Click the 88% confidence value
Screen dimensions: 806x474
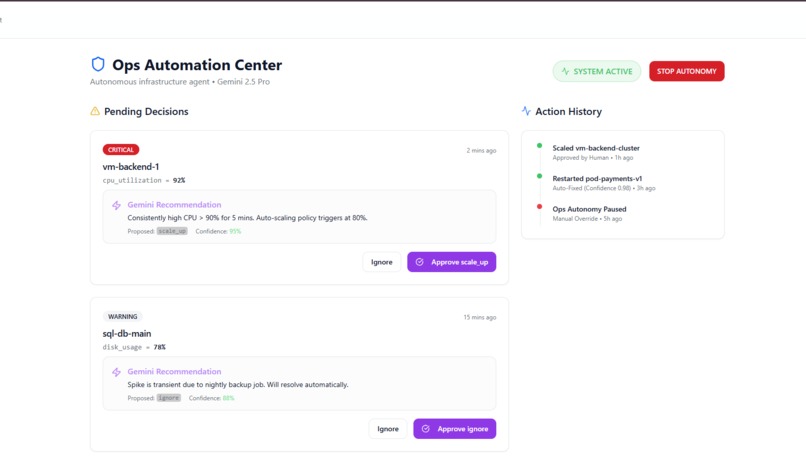click(228, 398)
